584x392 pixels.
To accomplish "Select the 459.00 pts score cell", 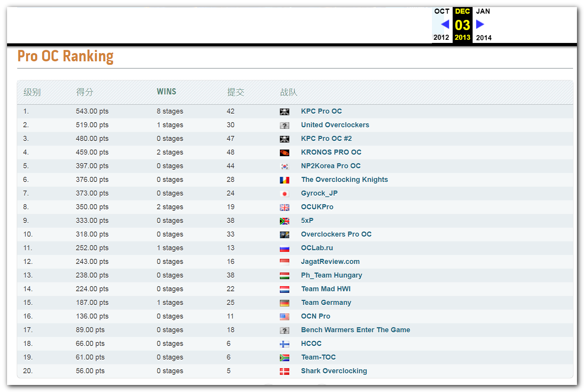I will pos(92,152).
